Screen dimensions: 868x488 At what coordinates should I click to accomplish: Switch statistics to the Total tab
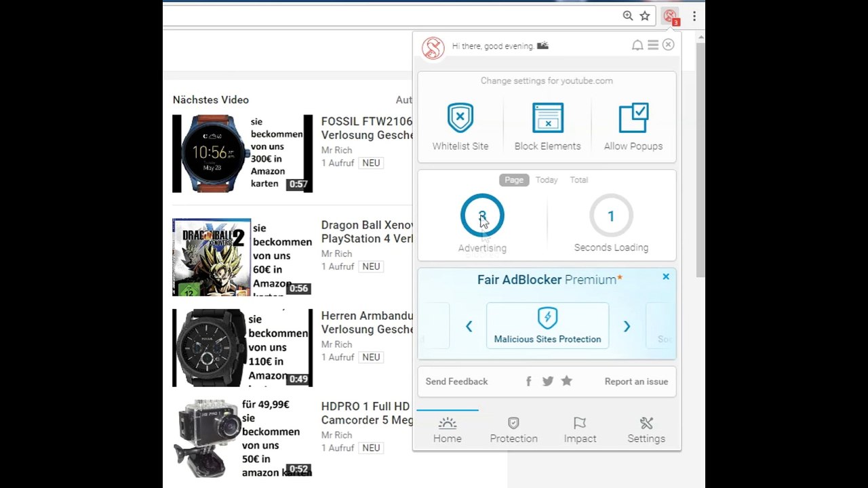click(578, 180)
